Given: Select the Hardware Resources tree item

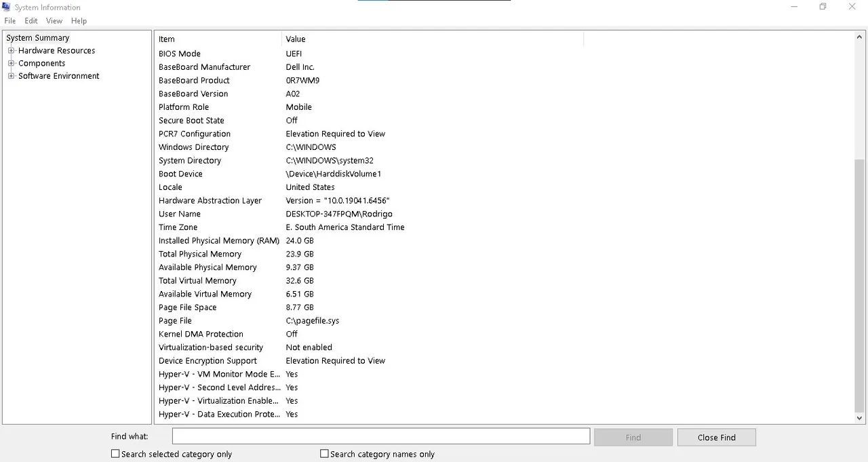Looking at the screenshot, I should tap(56, 51).
